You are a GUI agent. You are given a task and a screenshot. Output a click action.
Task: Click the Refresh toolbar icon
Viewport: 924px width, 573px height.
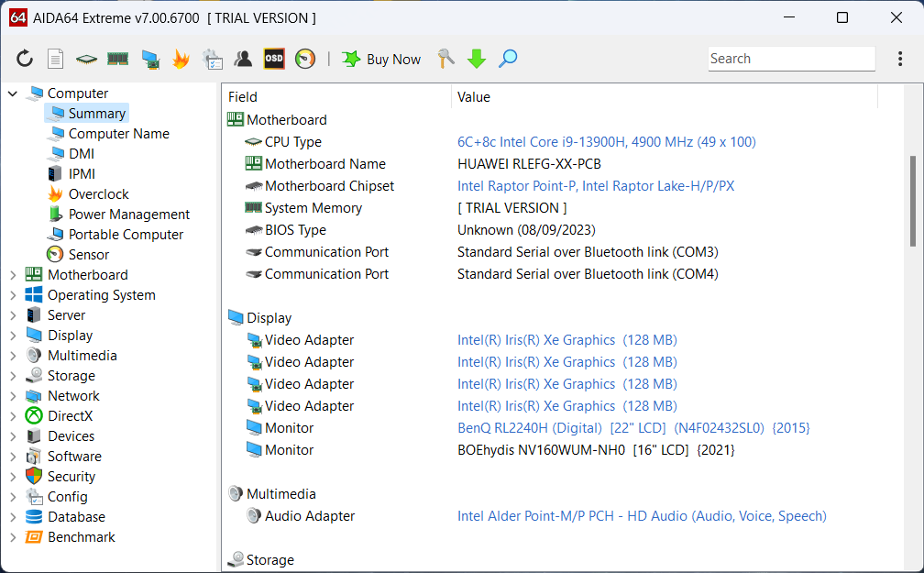pyautogui.click(x=25, y=59)
